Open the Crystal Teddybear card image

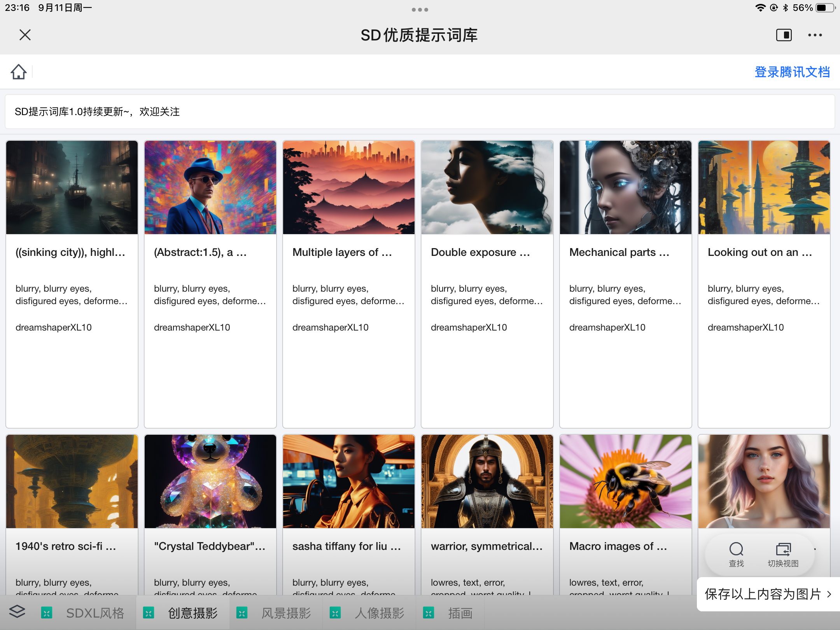210,481
